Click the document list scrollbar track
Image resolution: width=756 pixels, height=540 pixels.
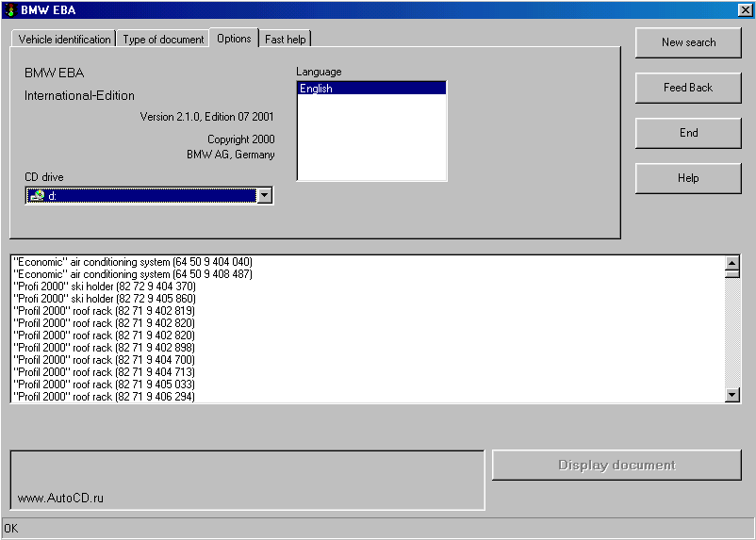click(731, 333)
